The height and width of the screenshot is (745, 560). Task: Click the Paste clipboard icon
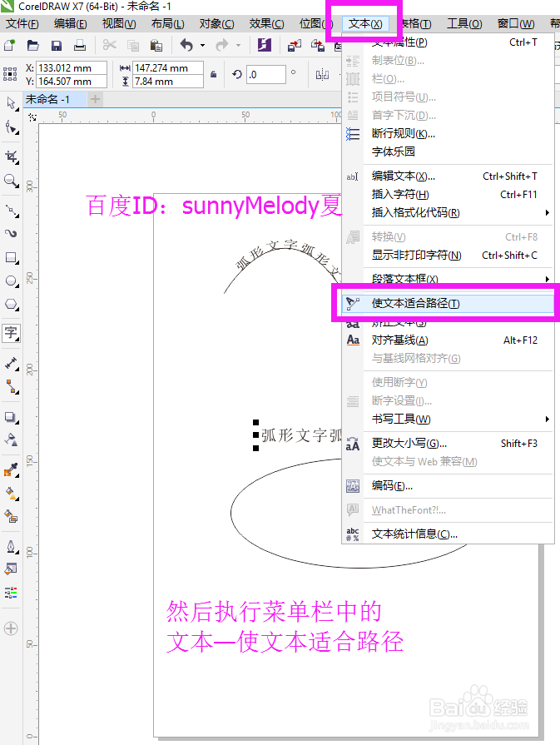point(156,46)
